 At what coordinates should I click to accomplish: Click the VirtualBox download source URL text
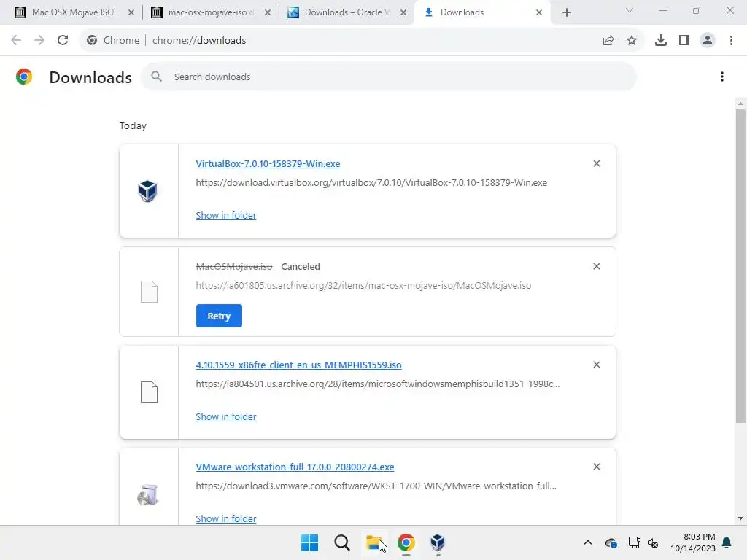[x=371, y=182]
